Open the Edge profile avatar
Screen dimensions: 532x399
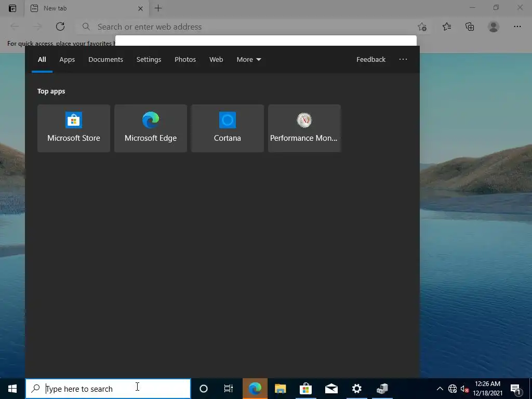[x=494, y=26]
